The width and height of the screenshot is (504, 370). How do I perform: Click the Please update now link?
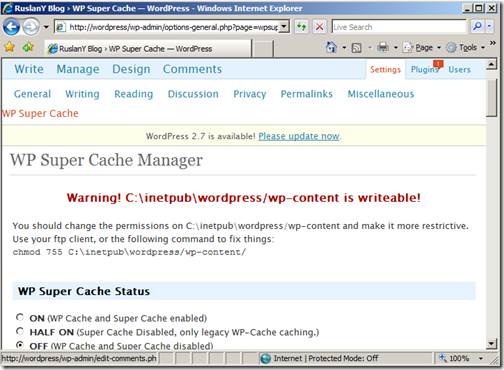299,136
